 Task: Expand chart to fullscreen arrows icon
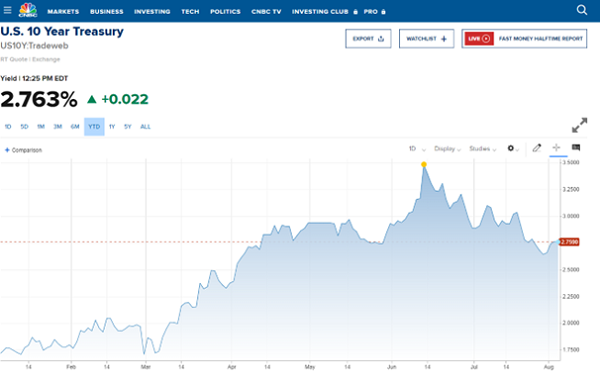[579, 125]
